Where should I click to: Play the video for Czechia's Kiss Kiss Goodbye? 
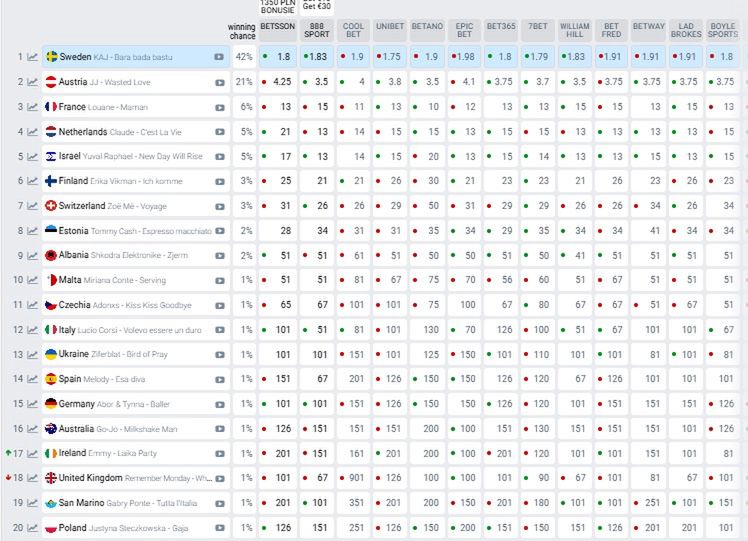219,305
